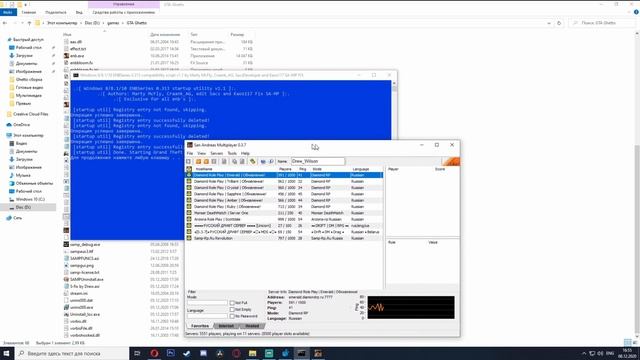The width and height of the screenshot is (640, 360).
Task: Select the enb.exe file
Action: pyautogui.click(x=77, y=56)
